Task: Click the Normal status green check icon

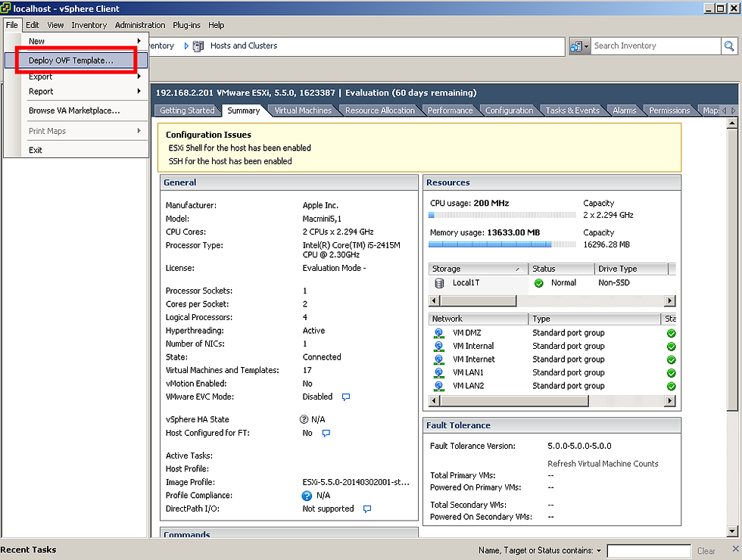Action: (538, 283)
